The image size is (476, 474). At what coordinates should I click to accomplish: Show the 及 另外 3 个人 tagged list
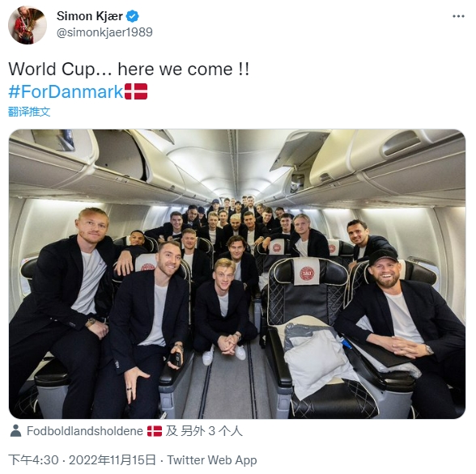[204, 431]
